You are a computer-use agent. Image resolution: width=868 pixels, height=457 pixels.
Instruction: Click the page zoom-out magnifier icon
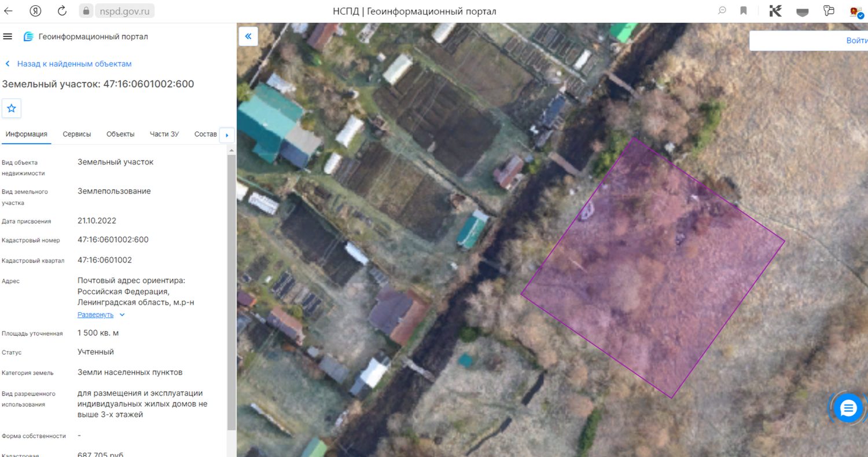click(722, 11)
